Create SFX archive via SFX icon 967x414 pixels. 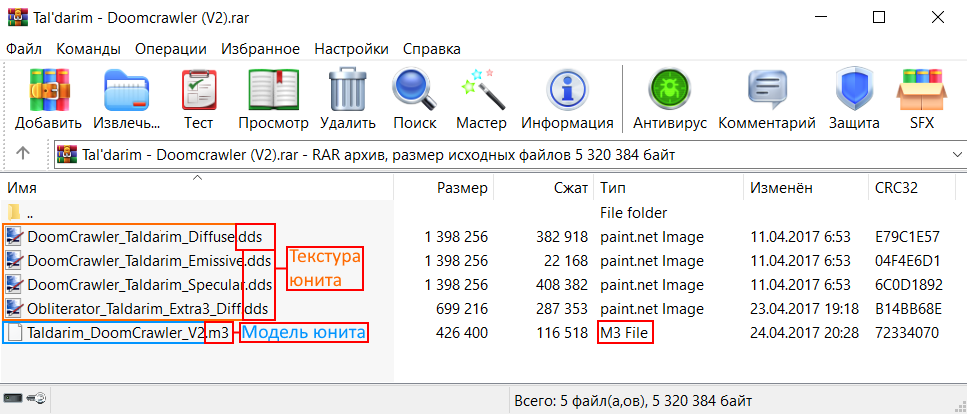(922, 90)
